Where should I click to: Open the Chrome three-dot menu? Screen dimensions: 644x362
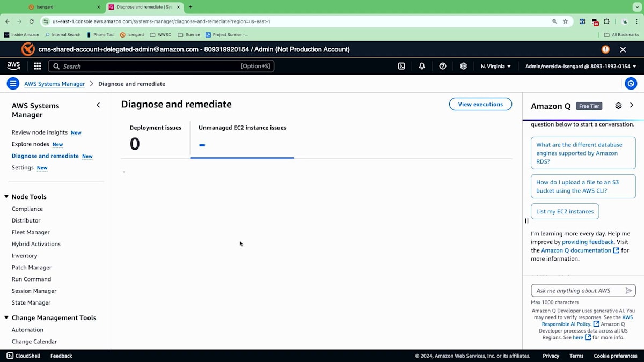(637, 21)
